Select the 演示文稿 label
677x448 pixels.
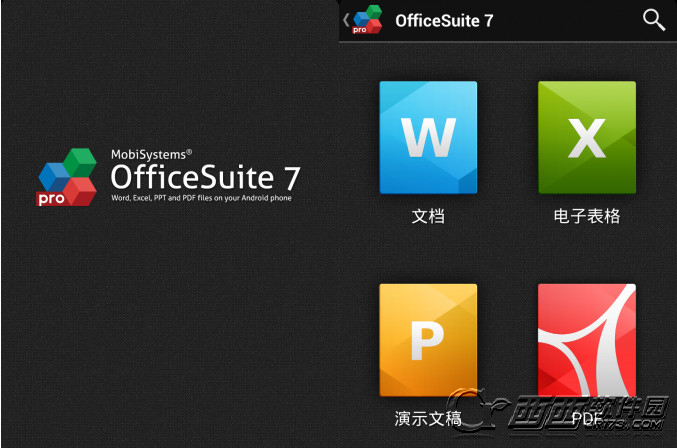click(x=428, y=418)
